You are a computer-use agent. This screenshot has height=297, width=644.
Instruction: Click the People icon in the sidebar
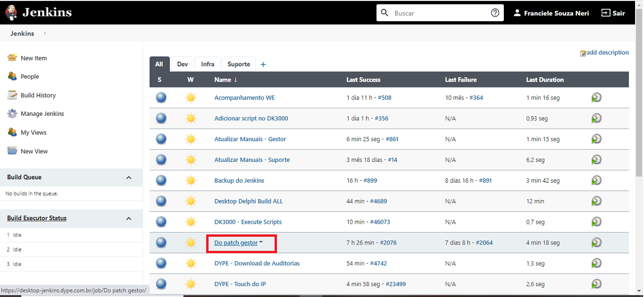click(12, 76)
